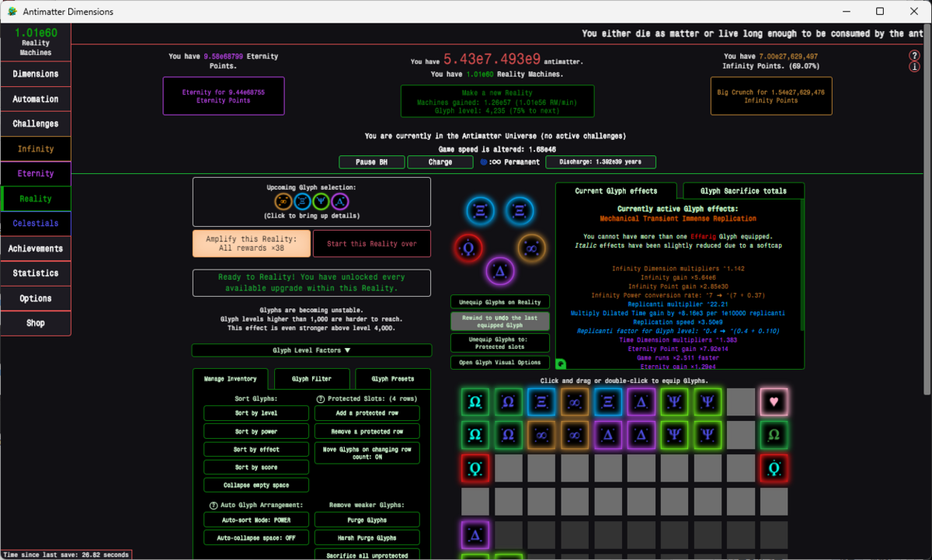Open the Celestials sidebar tab
This screenshot has width=932, height=560.
click(36, 224)
